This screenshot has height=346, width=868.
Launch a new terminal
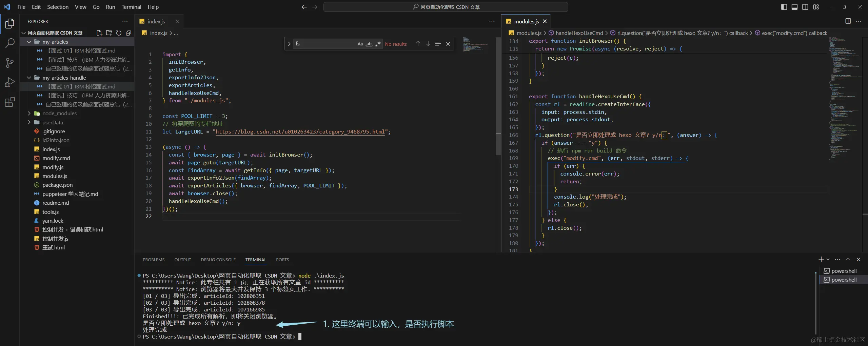coord(821,259)
